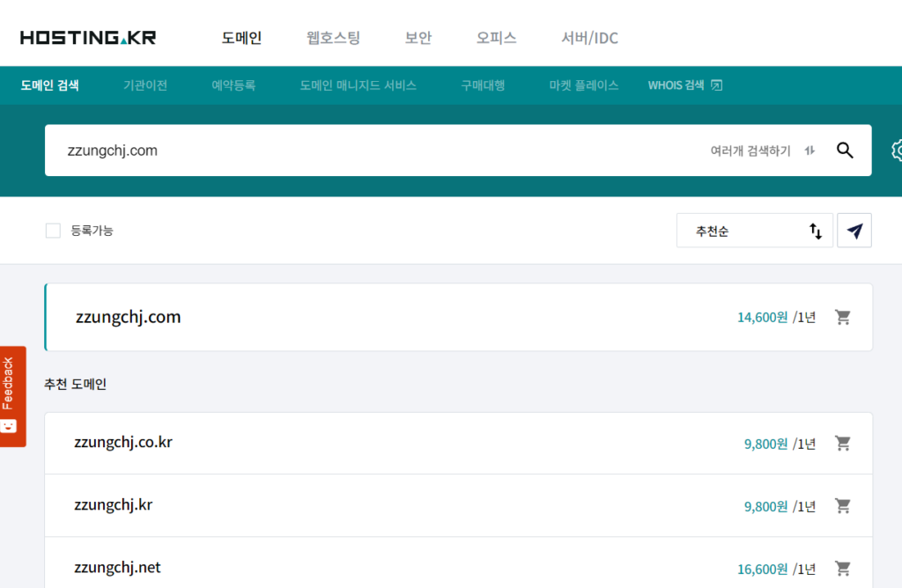Add zzungchj.kr to the cart

point(843,506)
